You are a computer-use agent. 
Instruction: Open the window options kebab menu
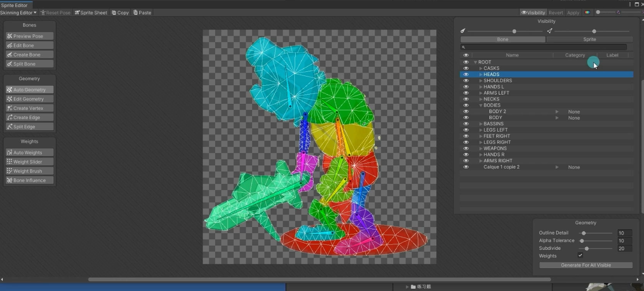[630, 4]
